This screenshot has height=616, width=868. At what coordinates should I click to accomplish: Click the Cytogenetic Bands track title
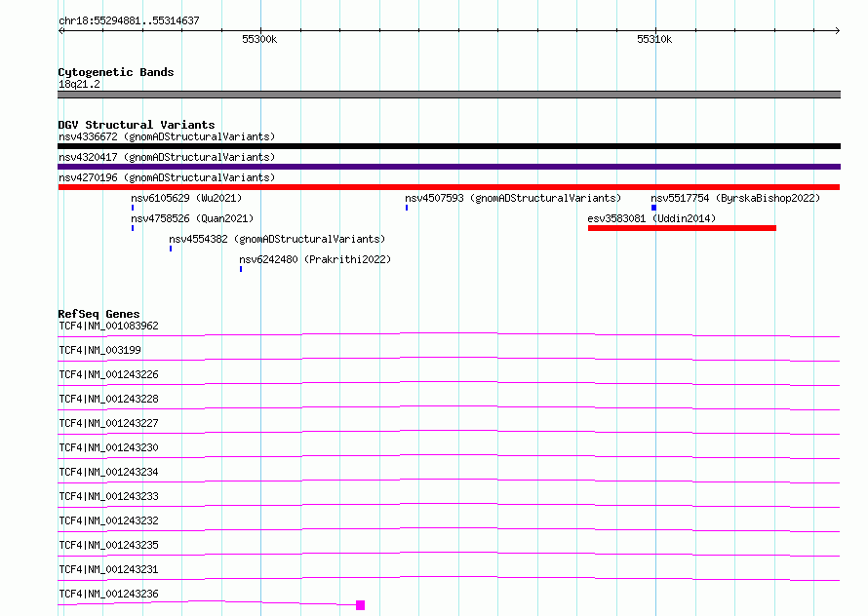(116, 72)
